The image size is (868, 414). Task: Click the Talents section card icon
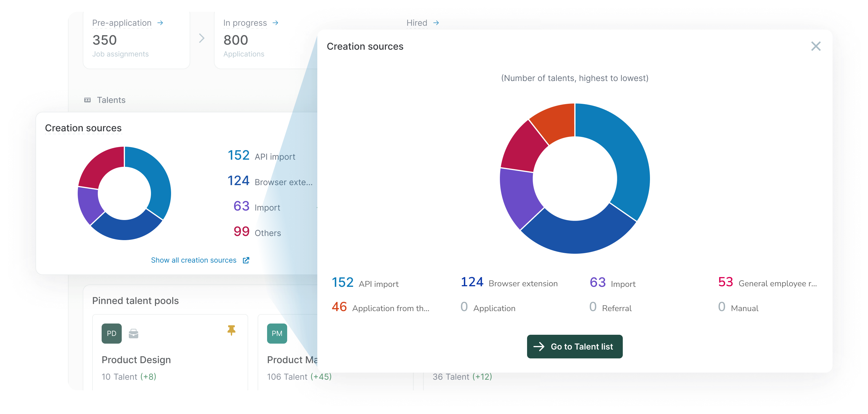[x=88, y=100]
